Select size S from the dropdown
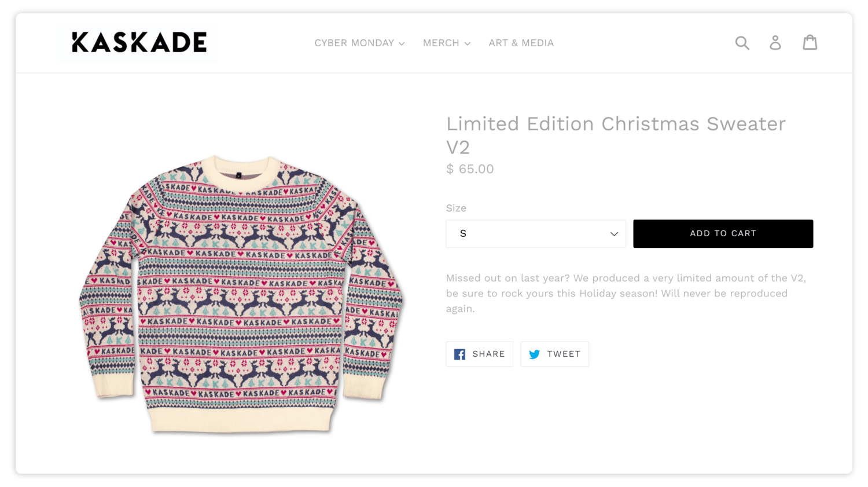Image resolution: width=868 pixels, height=487 pixels. click(x=535, y=233)
